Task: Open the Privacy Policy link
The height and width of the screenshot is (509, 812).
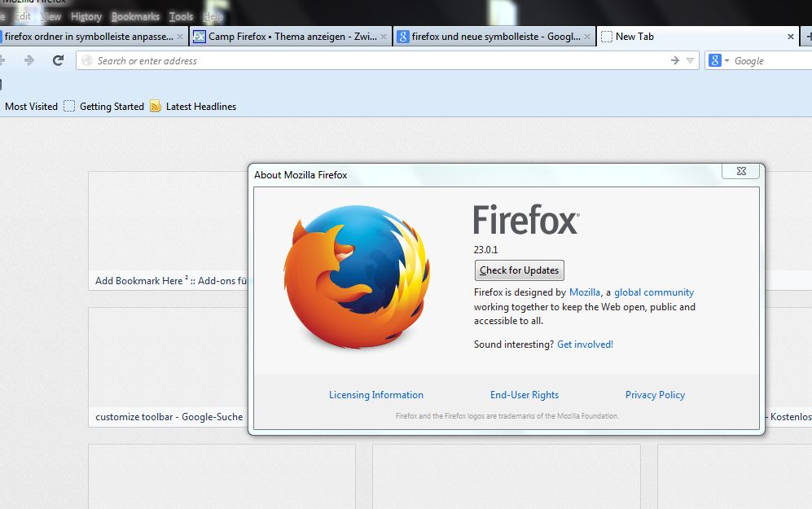Action: point(655,394)
